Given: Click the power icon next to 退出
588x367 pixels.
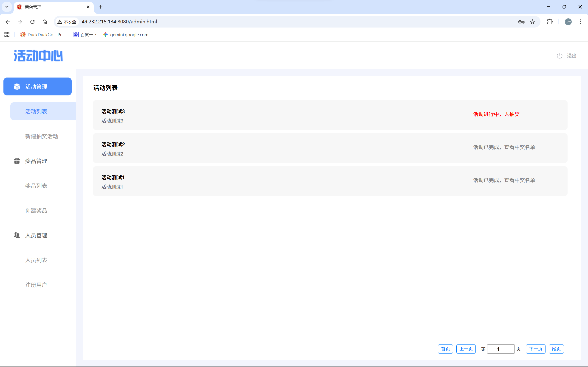Looking at the screenshot, I should coord(560,56).
